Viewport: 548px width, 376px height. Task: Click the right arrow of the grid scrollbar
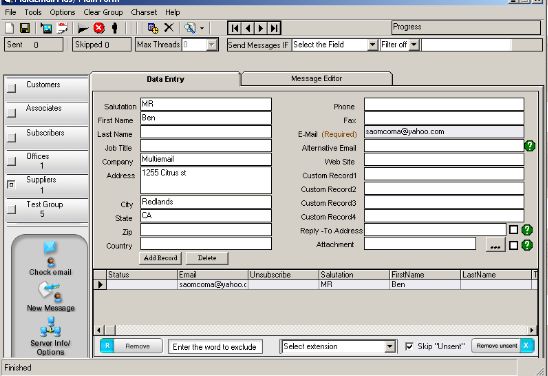tap(532, 330)
